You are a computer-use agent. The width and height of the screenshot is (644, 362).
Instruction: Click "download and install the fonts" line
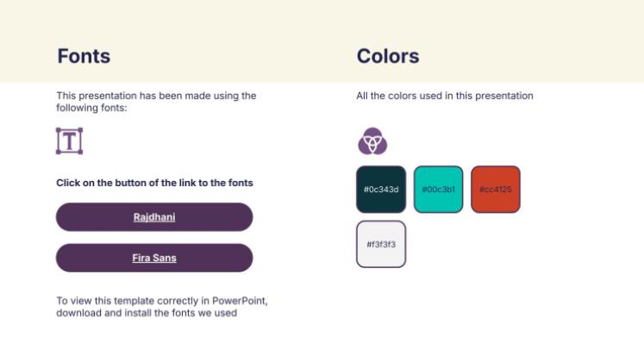[147, 313]
